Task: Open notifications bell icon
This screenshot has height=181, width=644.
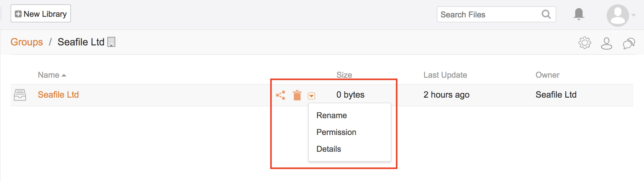Action: 579,14
